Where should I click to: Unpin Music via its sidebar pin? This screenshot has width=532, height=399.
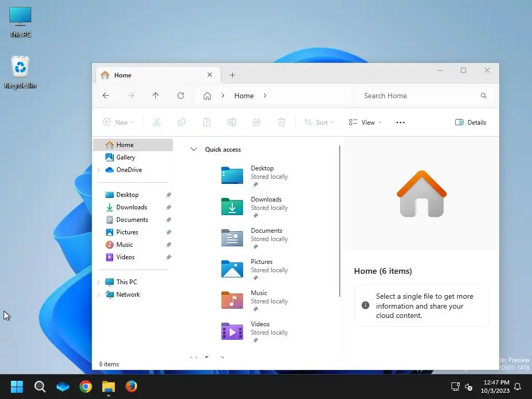pyautogui.click(x=169, y=245)
